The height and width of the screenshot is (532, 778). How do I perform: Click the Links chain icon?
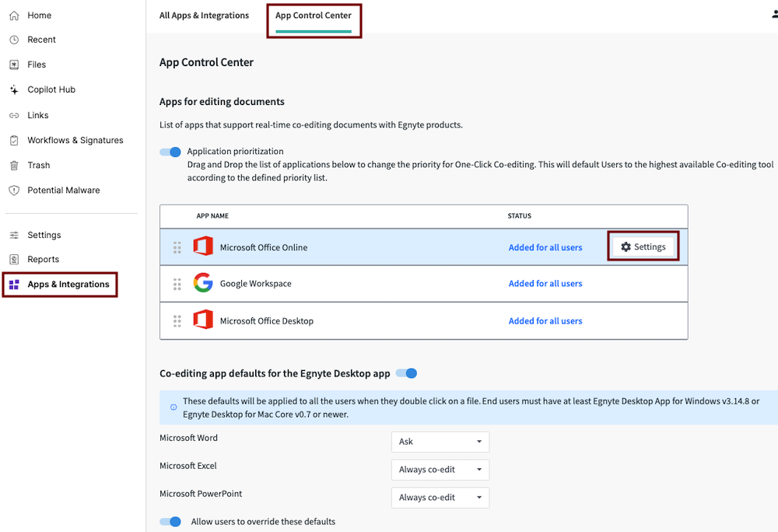tap(14, 115)
